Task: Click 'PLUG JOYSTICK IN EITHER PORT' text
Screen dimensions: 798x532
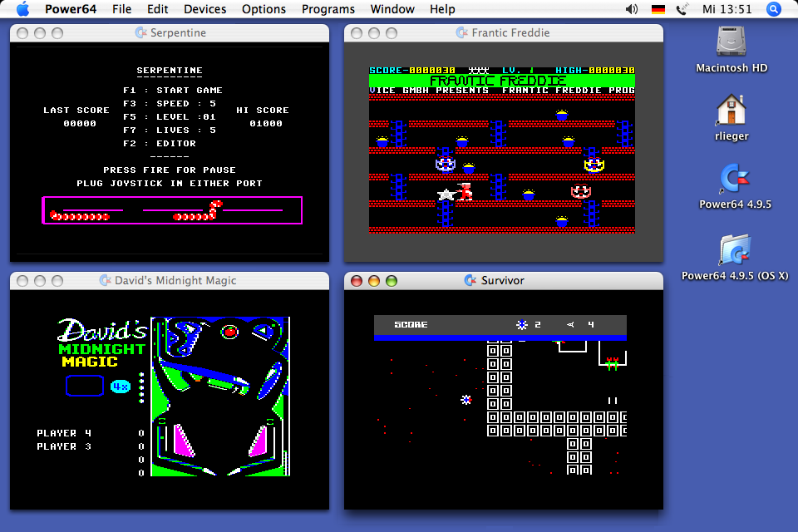Action: point(170,183)
